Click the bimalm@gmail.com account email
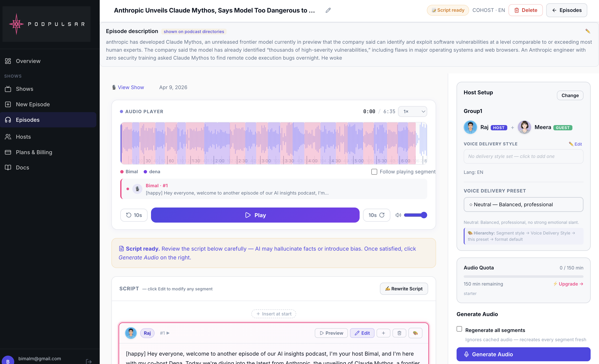This screenshot has height=364, width=599. click(40, 358)
